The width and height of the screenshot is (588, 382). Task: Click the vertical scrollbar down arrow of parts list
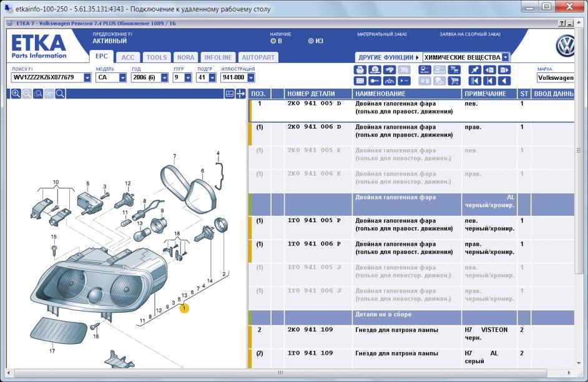tap(578, 363)
